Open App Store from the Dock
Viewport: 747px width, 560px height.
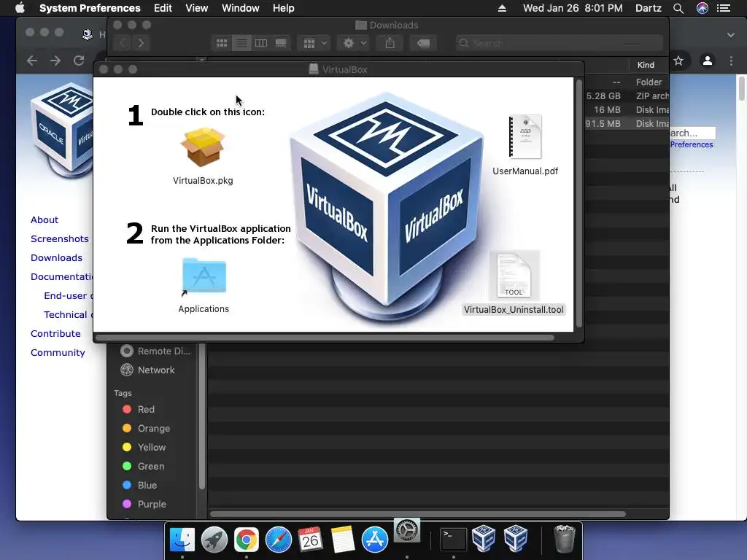374,540
